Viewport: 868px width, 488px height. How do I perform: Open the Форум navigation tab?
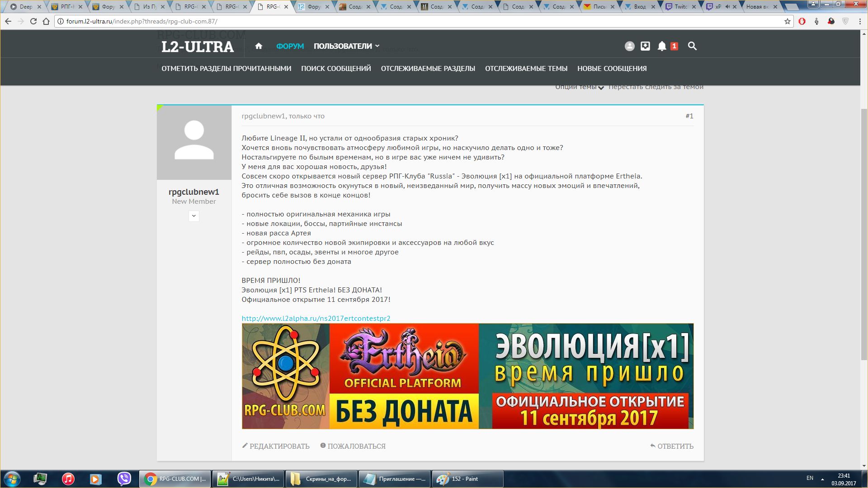(290, 46)
